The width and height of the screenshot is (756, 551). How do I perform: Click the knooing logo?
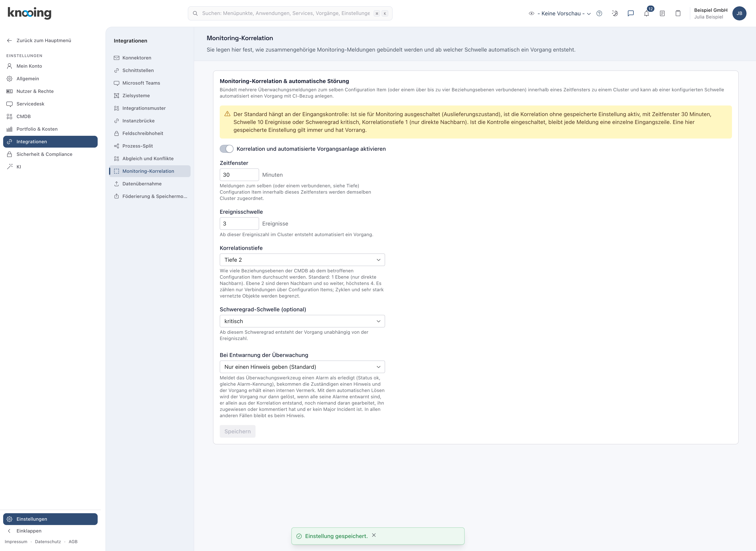(x=29, y=13)
